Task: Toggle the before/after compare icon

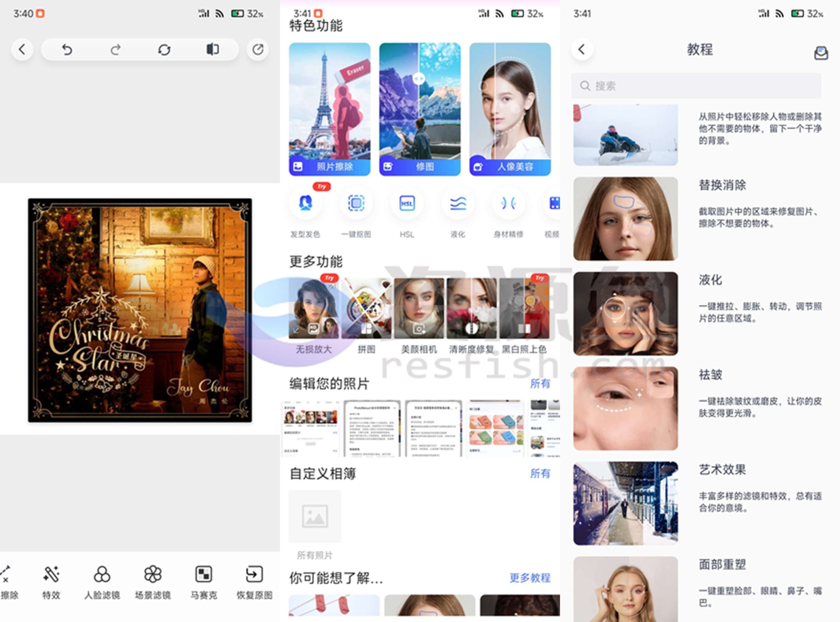Action: [213, 49]
